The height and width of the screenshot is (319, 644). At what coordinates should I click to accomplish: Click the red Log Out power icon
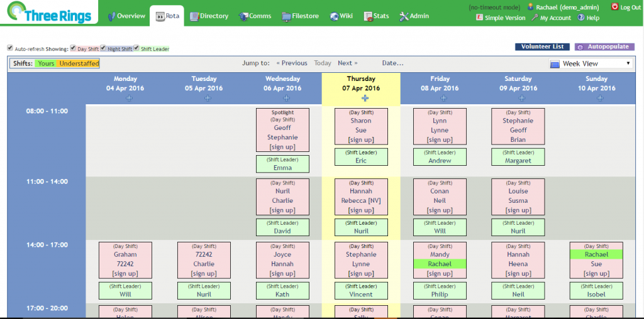[x=615, y=6]
